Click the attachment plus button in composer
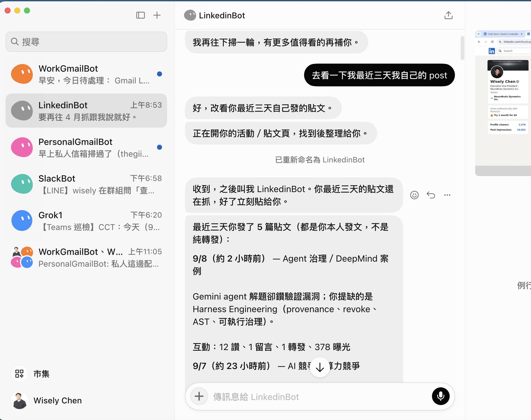531x420 pixels. click(x=199, y=396)
